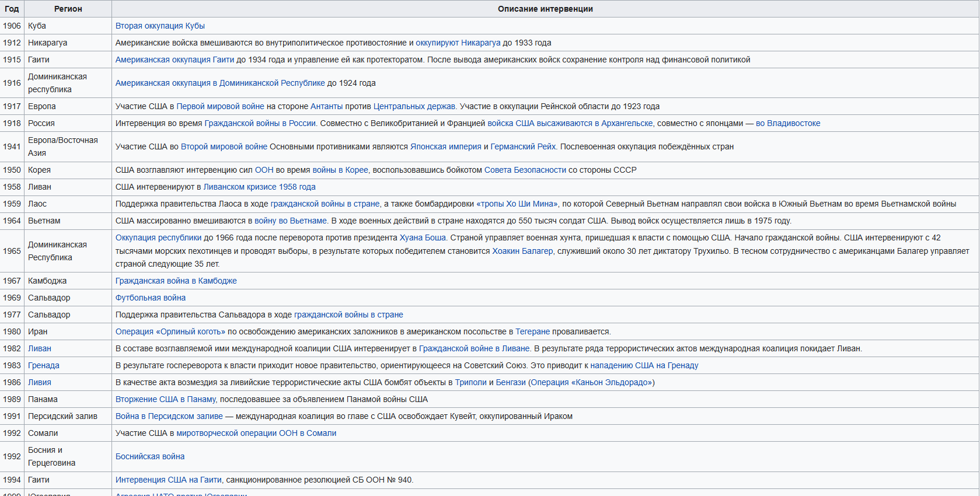Click the region cell 'Корея'
This screenshot has width=980, height=496.
tap(68, 170)
